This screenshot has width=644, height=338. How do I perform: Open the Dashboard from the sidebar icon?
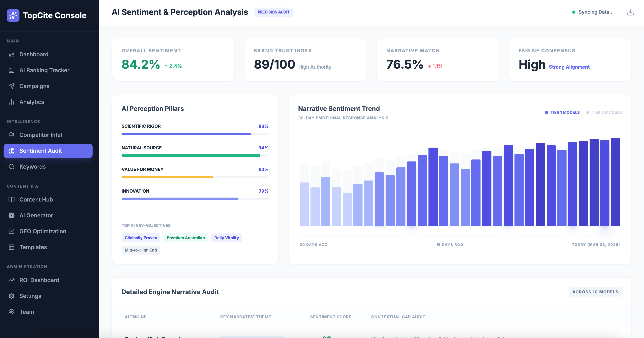point(12,54)
